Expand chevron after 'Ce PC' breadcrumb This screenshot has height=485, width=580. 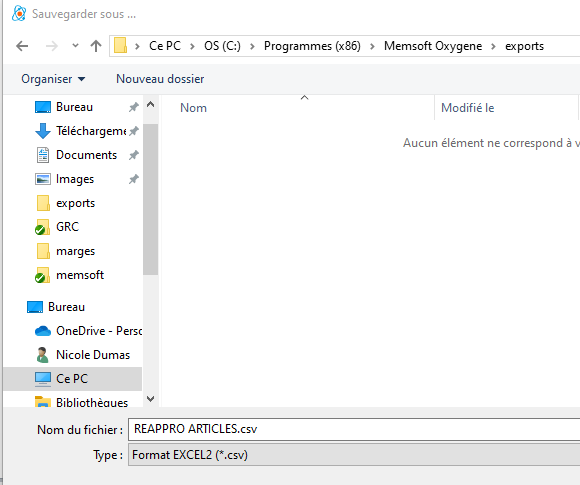coord(192,46)
